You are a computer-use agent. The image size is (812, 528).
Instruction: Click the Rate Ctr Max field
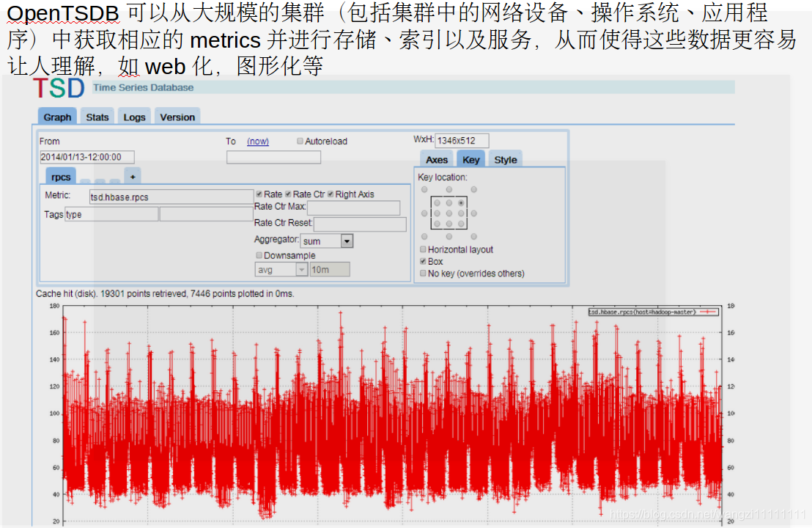click(x=354, y=208)
